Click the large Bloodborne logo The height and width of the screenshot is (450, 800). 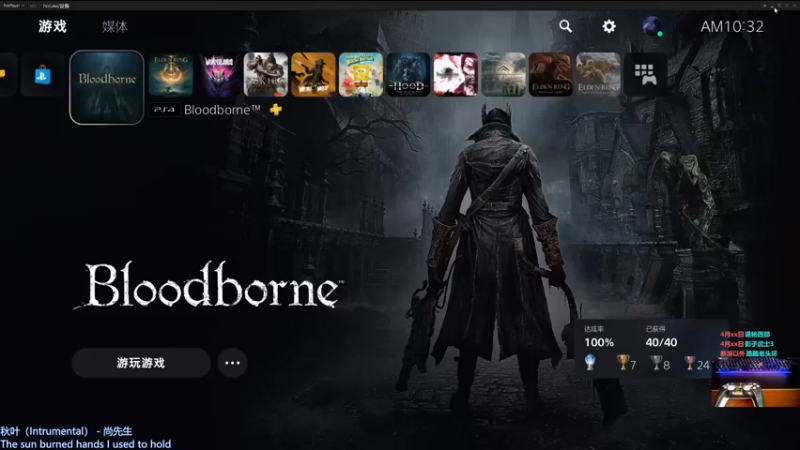pos(210,285)
